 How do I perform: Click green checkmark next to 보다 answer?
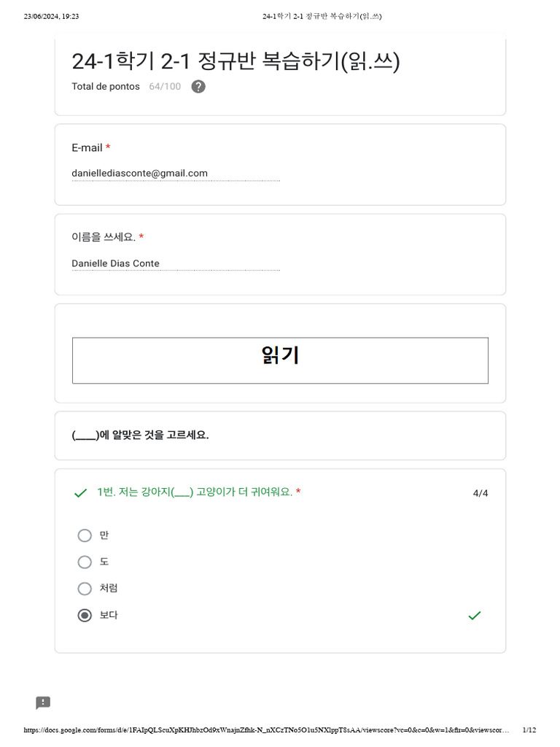click(474, 616)
